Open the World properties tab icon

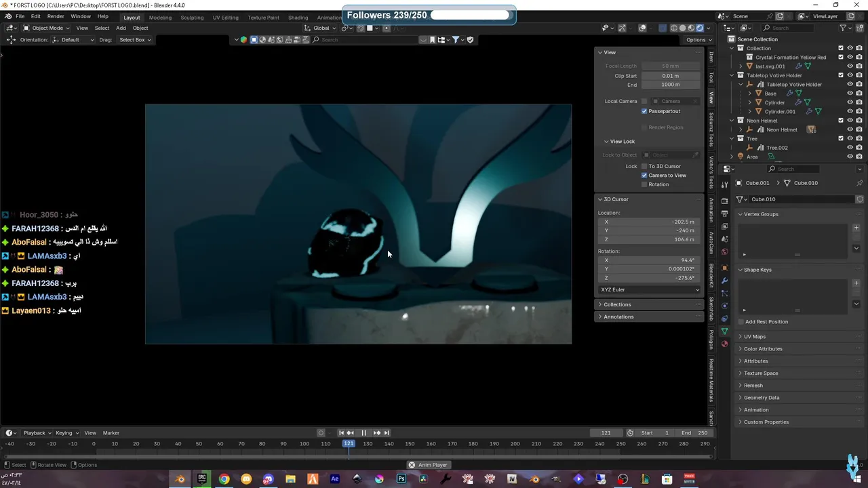724,252
